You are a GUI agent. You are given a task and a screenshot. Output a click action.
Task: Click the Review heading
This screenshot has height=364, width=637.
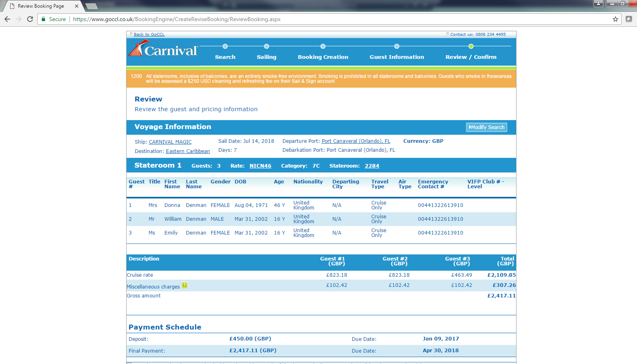tap(148, 99)
